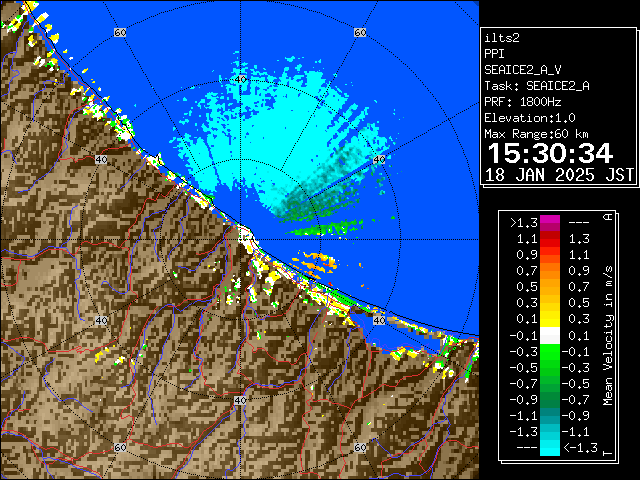Viewport: 640px width, 480px height.
Task: Click the 'Elevation:1.0' line
Action: coord(530,118)
